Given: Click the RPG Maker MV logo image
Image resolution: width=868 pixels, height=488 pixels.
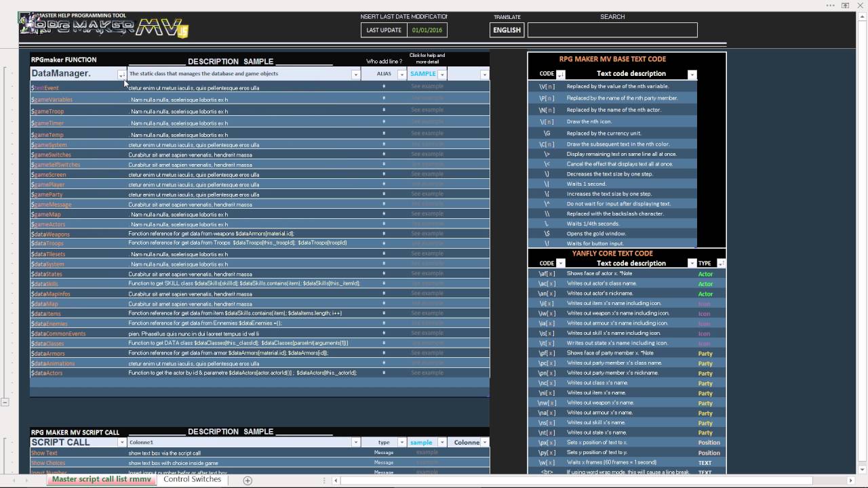Looking at the screenshot, I should point(104,25).
